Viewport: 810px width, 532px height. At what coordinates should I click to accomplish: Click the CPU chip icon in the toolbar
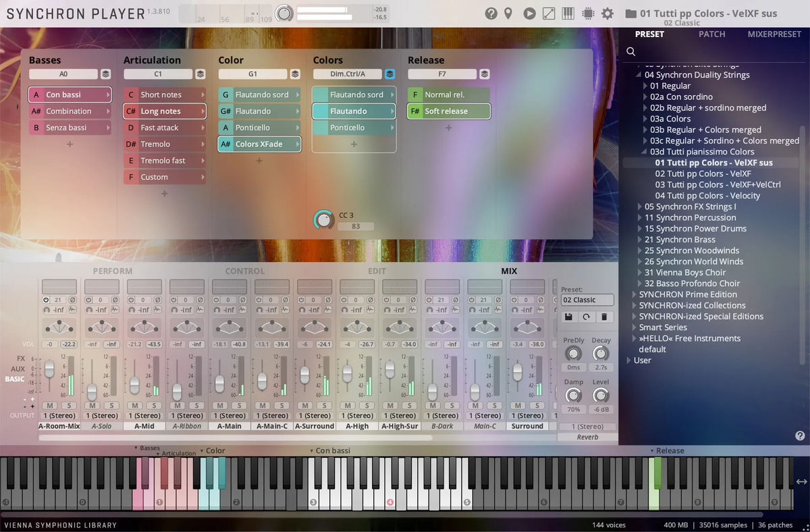click(587, 14)
